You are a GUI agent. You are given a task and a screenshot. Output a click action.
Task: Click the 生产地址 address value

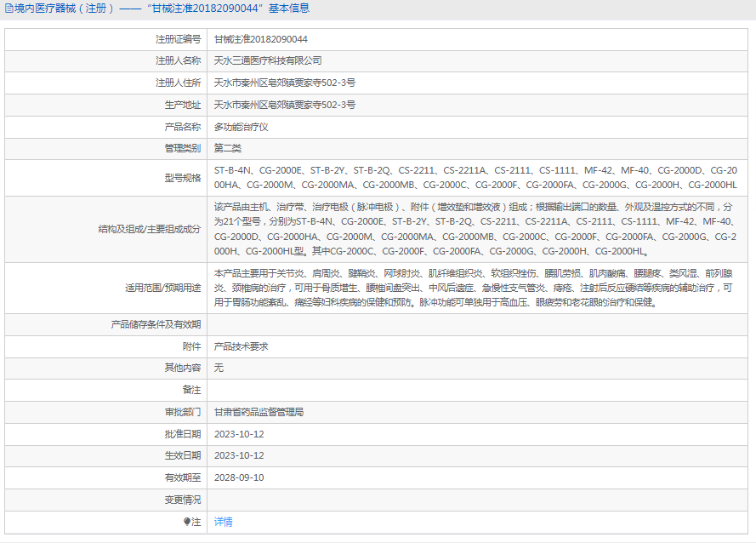tap(285, 105)
